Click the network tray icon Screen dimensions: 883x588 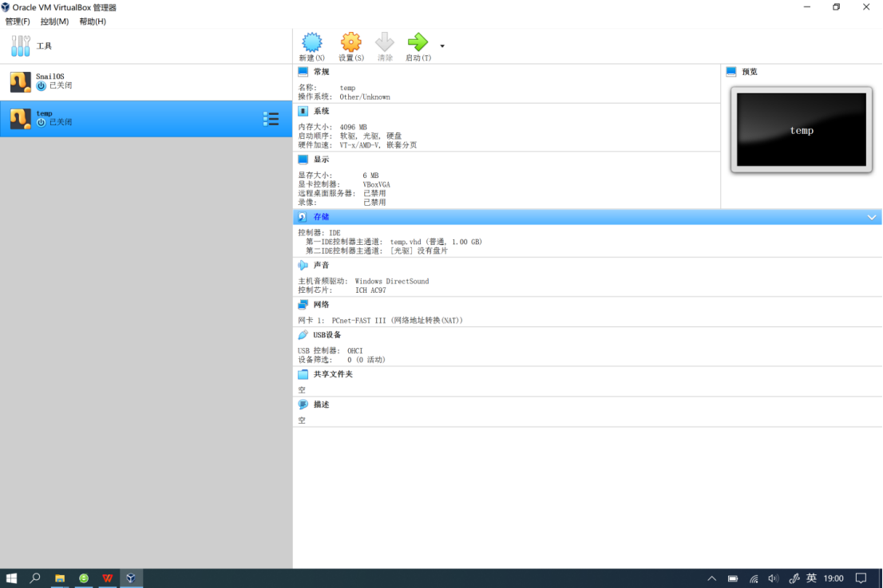pyautogui.click(x=754, y=578)
